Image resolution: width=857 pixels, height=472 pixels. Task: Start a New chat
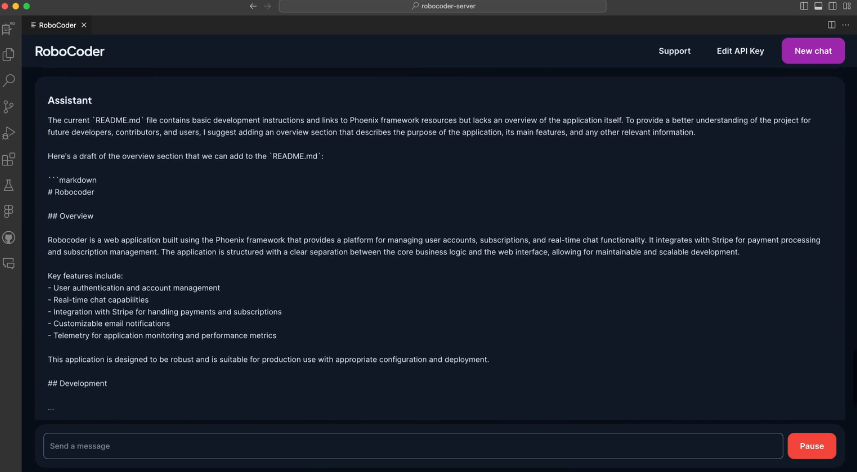813,51
